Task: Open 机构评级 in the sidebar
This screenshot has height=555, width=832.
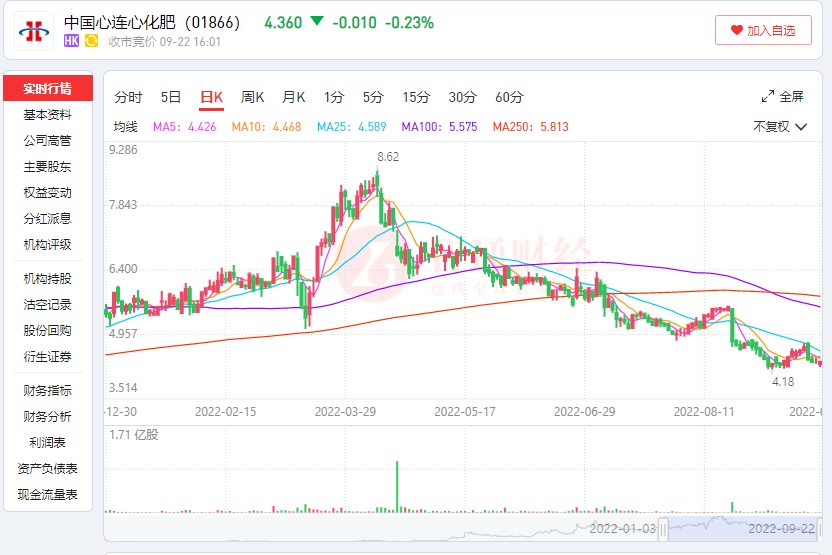Action: (48, 245)
